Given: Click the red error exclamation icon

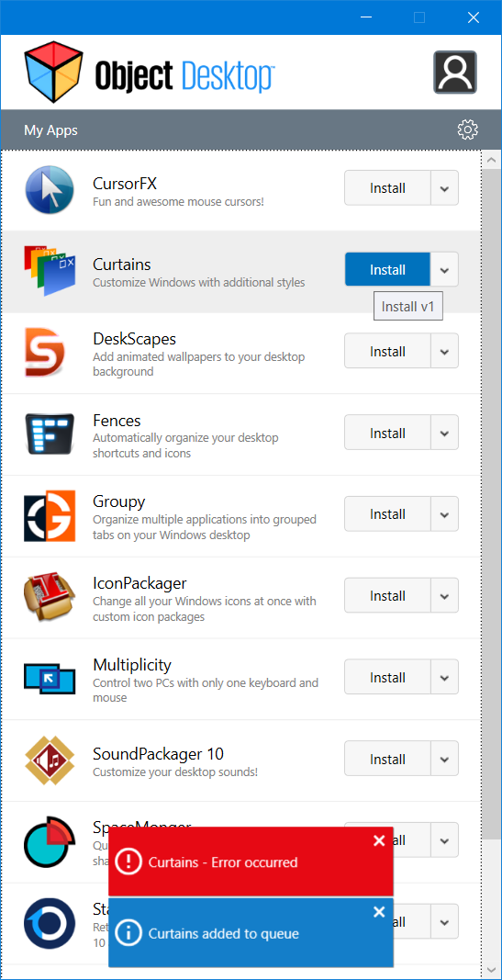Looking at the screenshot, I should (x=129, y=862).
